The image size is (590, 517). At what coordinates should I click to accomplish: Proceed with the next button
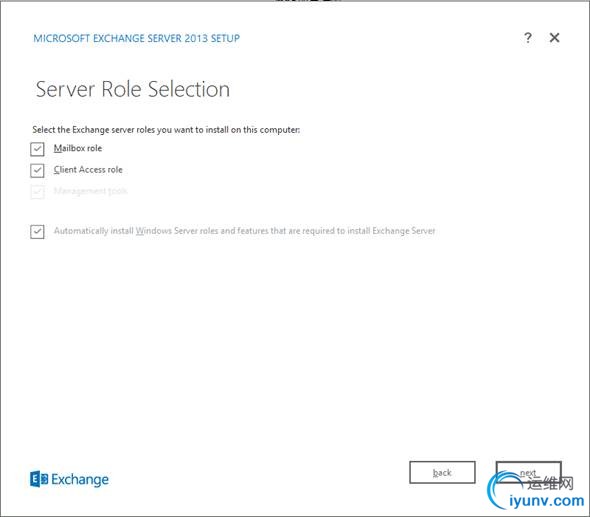point(528,472)
